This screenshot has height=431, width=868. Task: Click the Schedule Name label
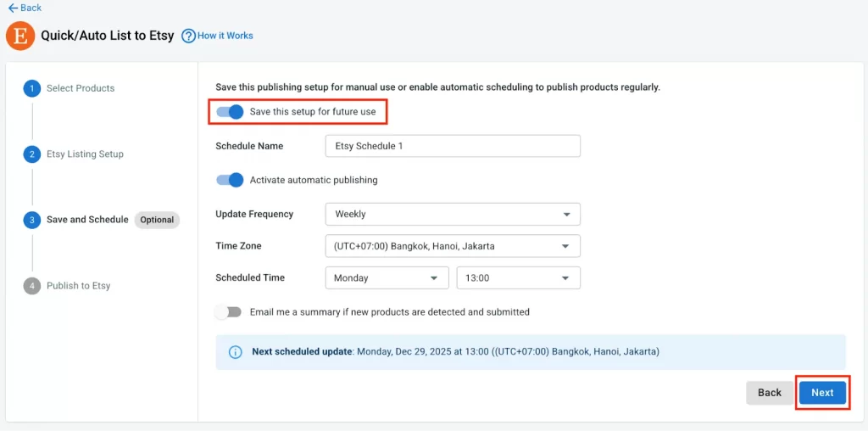[249, 146]
